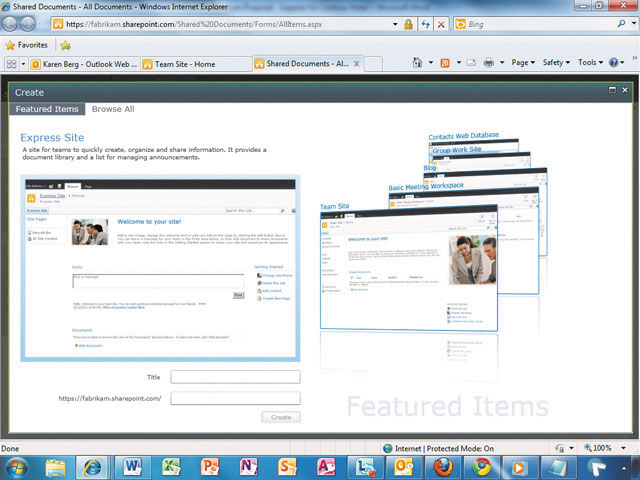Click in the Title text field
This screenshot has height=480, width=640.
236,377
